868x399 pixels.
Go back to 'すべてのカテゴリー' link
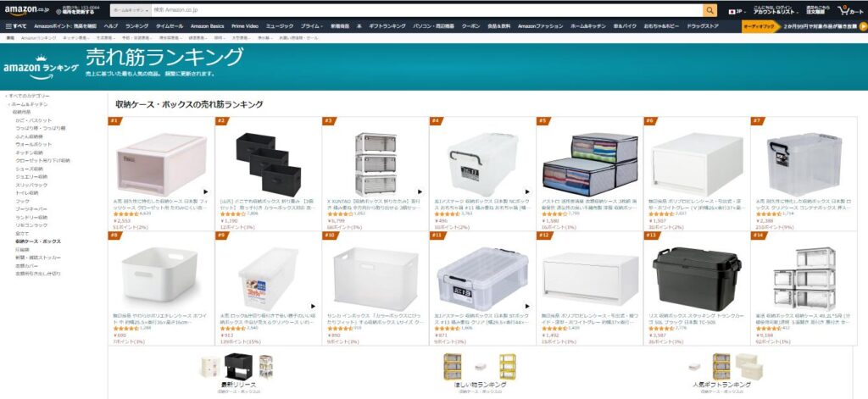pyautogui.click(x=29, y=96)
